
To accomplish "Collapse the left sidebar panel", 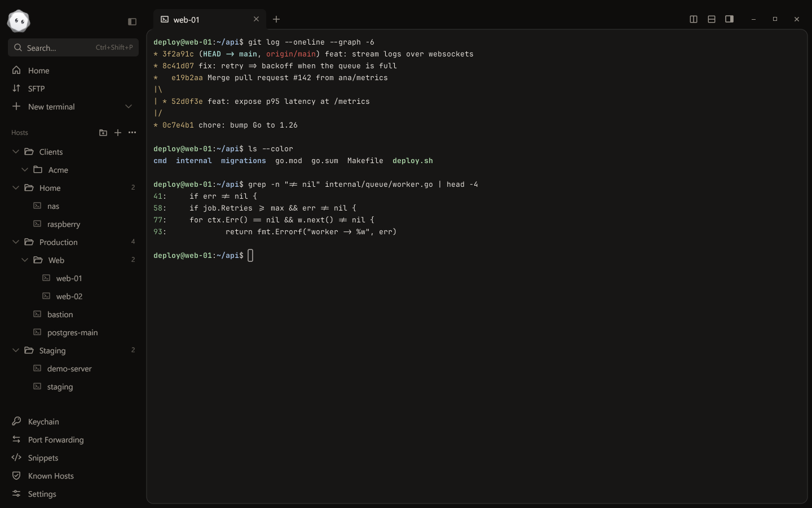I will click(132, 21).
